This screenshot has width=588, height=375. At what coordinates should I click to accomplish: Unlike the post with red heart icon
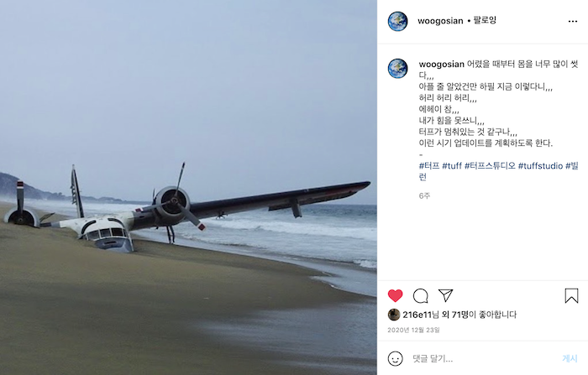[395, 295]
